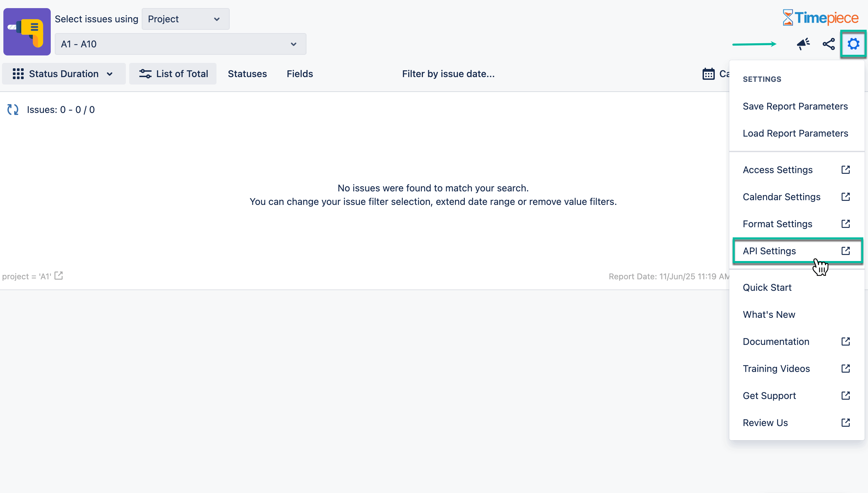The width and height of the screenshot is (868, 493).
Task: Open the Training Videos link
Action: click(x=776, y=368)
